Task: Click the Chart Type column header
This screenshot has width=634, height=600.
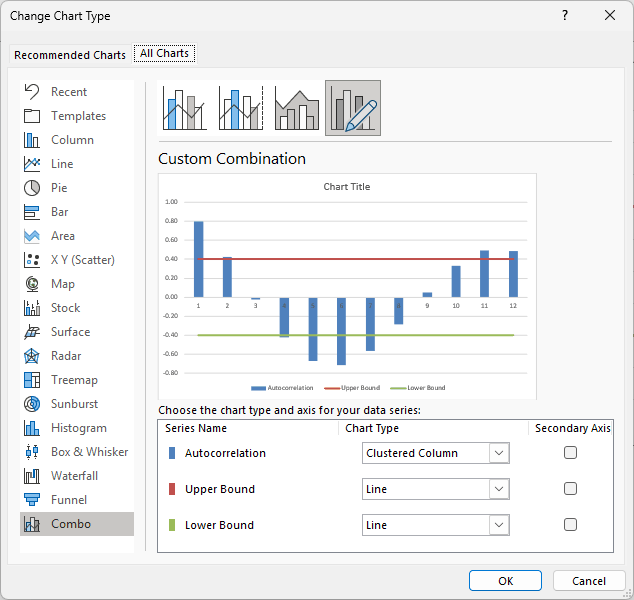Action: click(x=372, y=428)
